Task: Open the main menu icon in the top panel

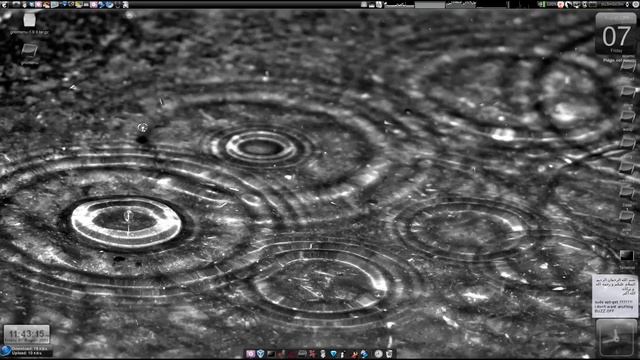Action: pos(4,4)
